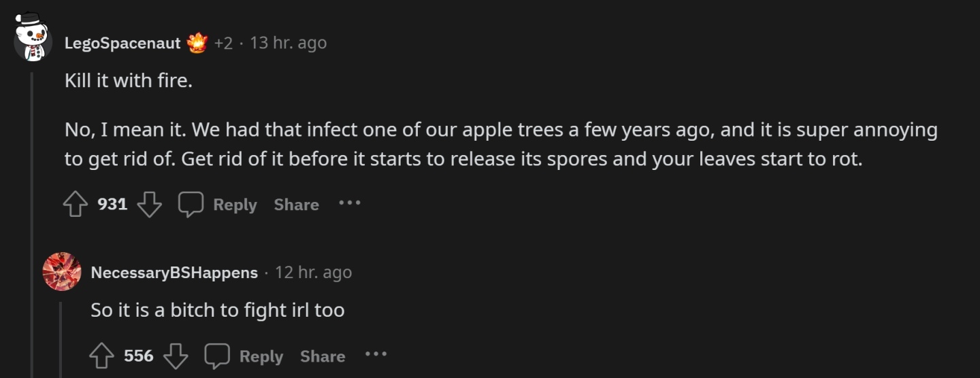Viewport: 980px width, 378px height.
Task: Collapse NecessaryBSHappens's reply using its thread line
Action: [x=61, y=340]
